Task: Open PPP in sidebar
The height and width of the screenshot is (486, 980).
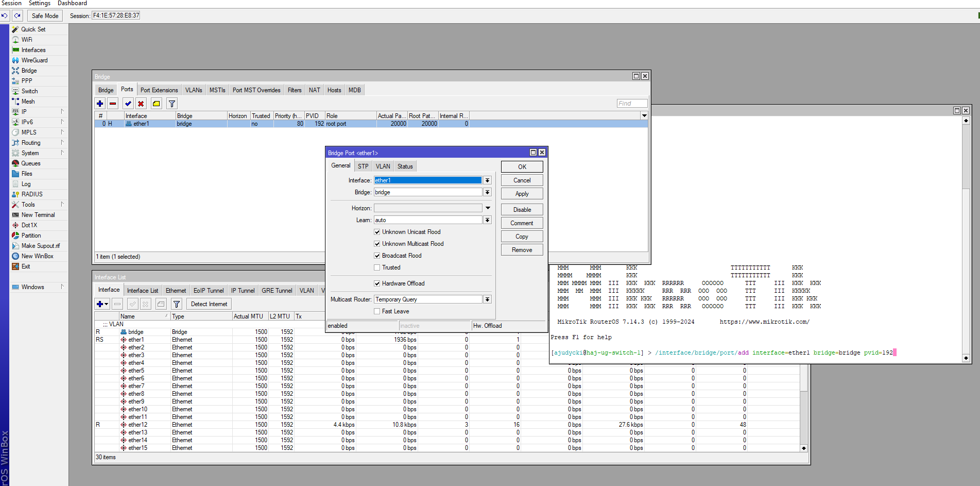Action: coord(27,81)
